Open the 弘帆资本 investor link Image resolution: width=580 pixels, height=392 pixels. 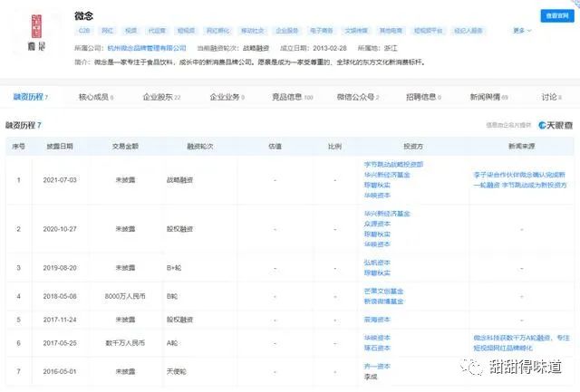[377, 263]
